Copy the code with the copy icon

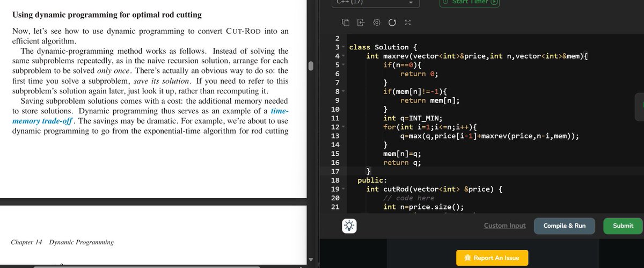click(x=346, y=23)
